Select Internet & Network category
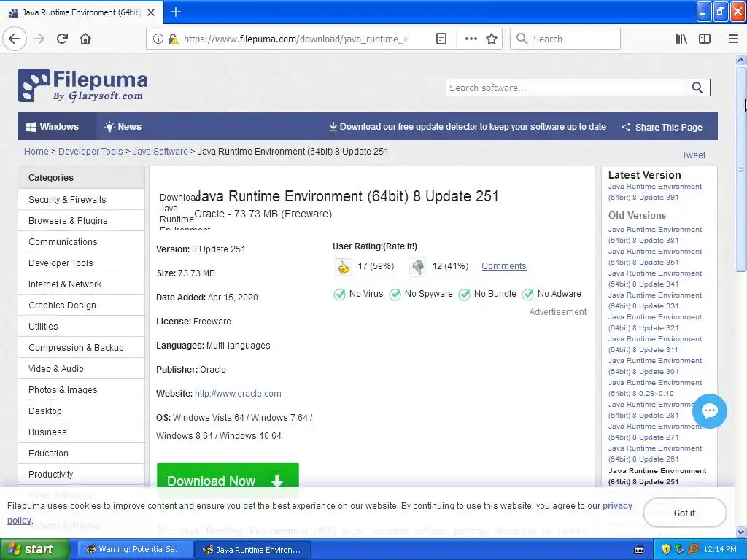This screenshot has height=560, width=747. click(x=81, y=284)
